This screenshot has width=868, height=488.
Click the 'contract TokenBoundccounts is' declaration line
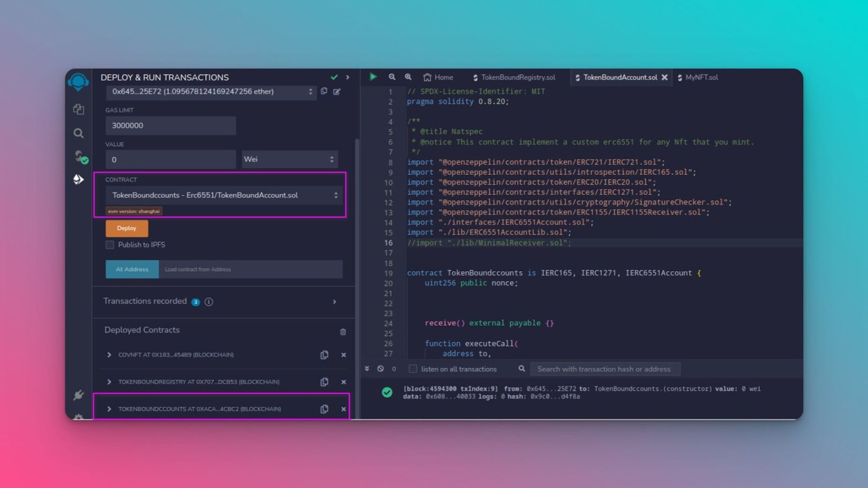554,273
